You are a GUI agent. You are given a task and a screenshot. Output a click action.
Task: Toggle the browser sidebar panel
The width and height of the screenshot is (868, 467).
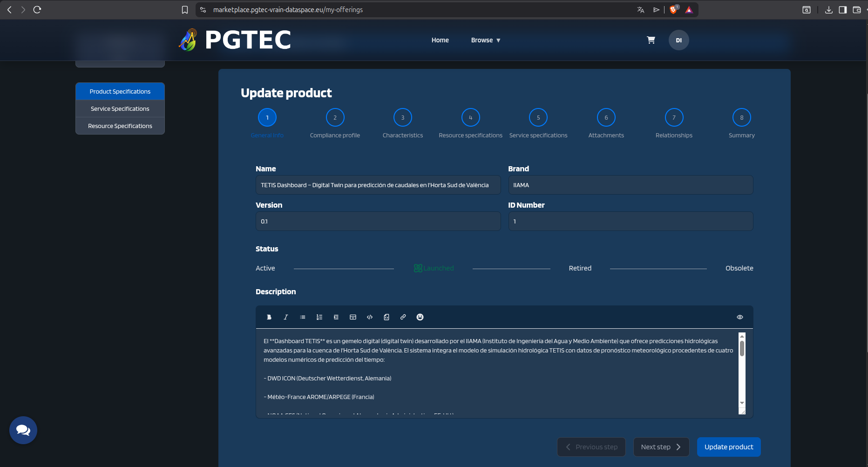point(843,10)
